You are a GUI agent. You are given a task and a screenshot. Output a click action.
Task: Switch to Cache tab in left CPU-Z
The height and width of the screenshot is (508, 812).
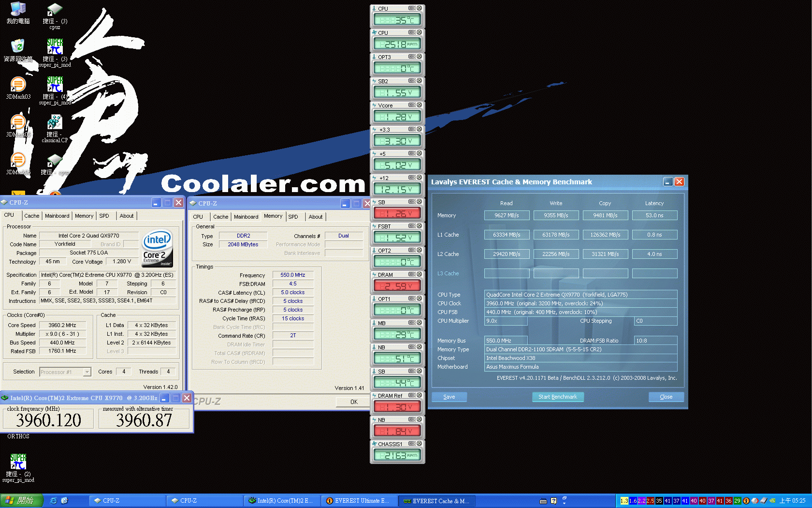(x=31, y=216)
